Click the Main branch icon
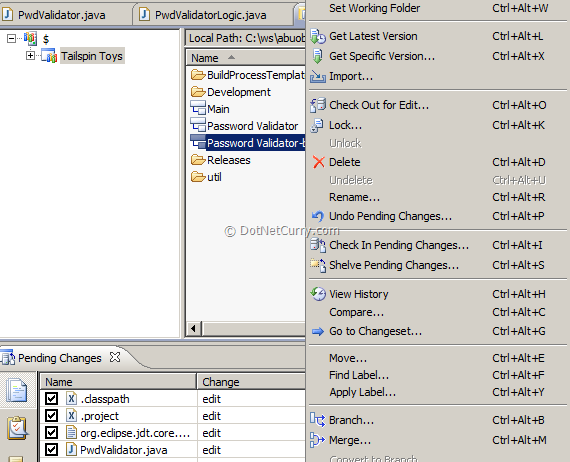Viewport: 570px width, 462px height. click(198, 108)
